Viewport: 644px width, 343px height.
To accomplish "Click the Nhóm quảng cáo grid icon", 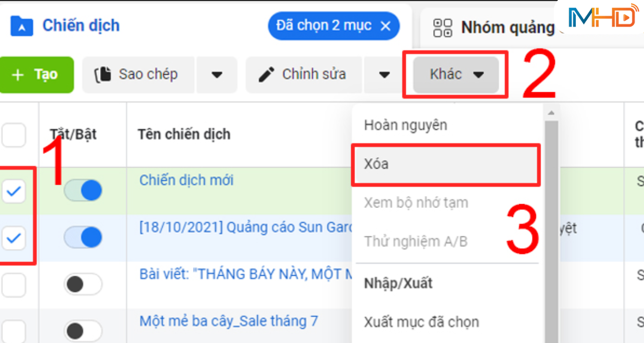I will (x=443, y=27).
